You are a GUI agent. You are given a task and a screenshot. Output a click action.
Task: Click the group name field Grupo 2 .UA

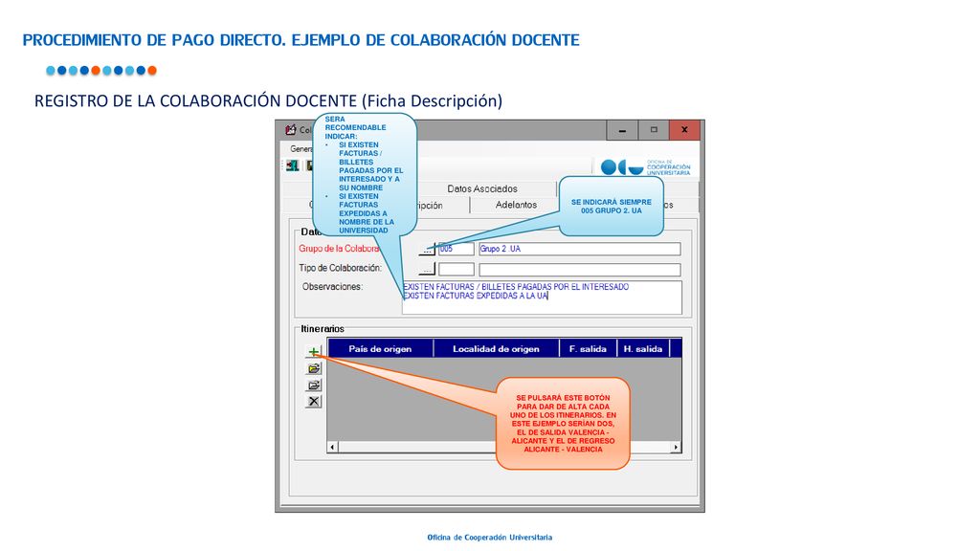tap(579, 249)
